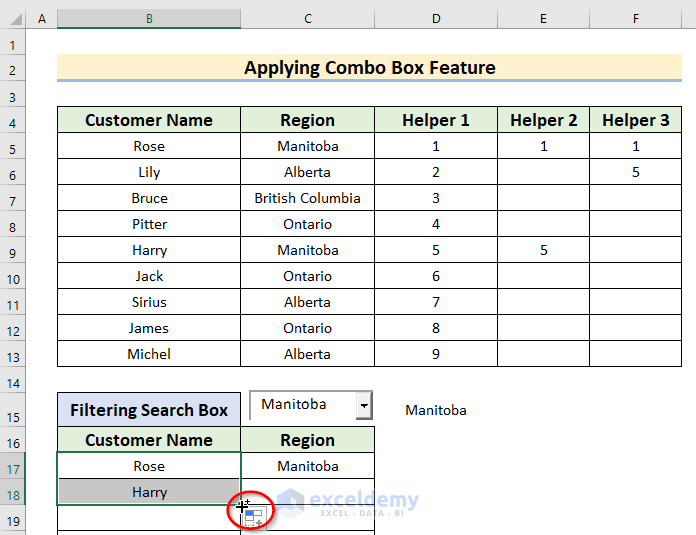Image resolution: width=696 pixels, height=535 pixels.
Task: Select Helper 2 value 5 in Harry's row
Action: point(543,250)
